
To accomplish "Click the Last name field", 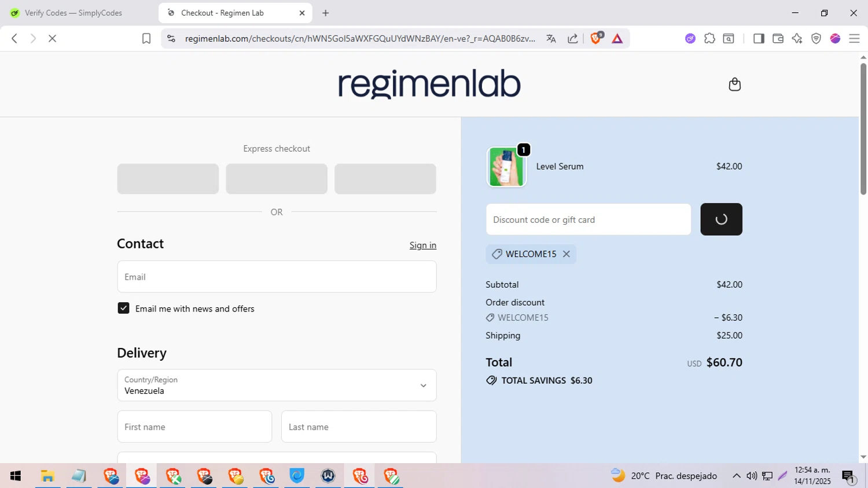I will [x=359, y=427].
